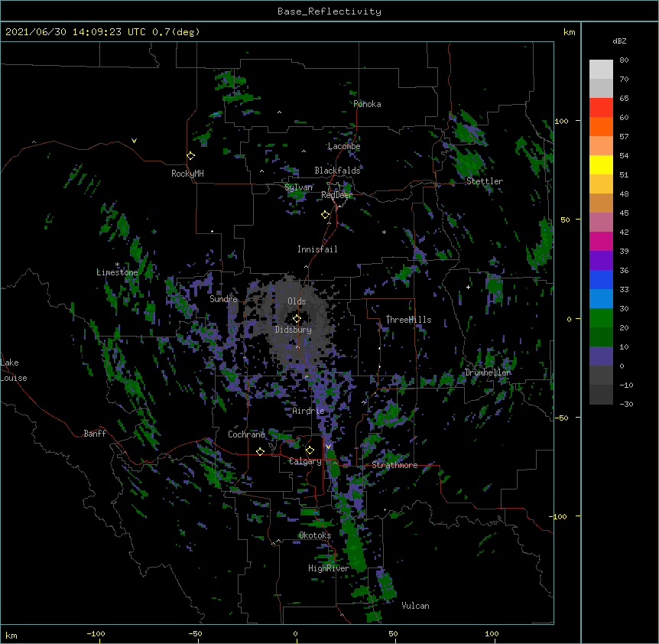
Task: Click the Blackfalds city label
Action: click(337, 171)
